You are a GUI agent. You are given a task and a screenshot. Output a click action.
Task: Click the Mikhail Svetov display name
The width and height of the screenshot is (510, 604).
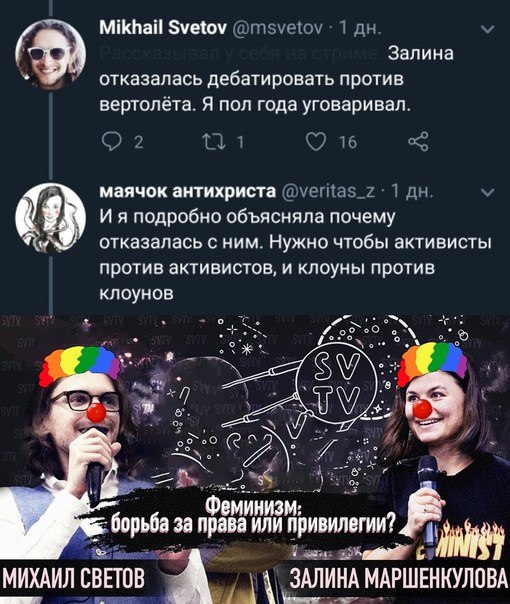[163, 28]
